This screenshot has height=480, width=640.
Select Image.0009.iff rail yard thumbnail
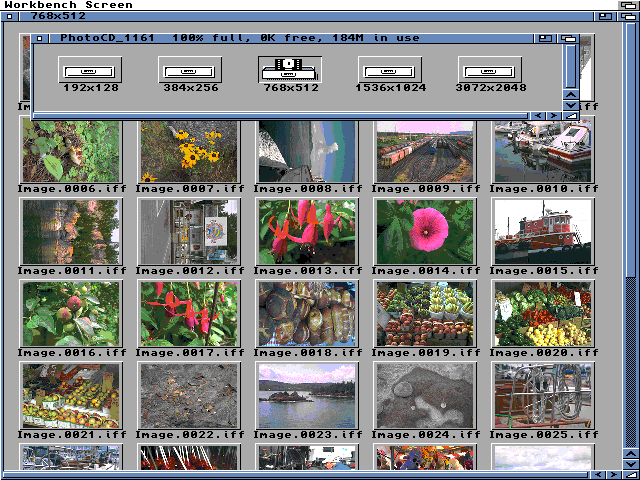(425, 150)
